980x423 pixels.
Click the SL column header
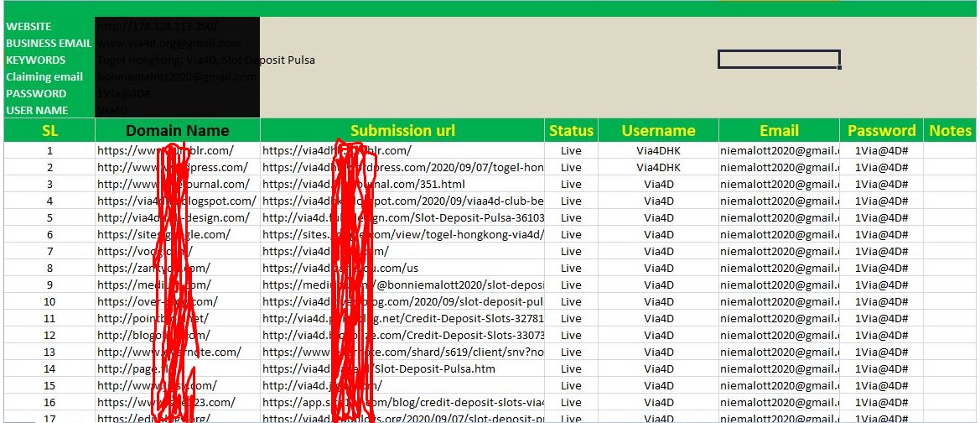click(x=49, y=130)
